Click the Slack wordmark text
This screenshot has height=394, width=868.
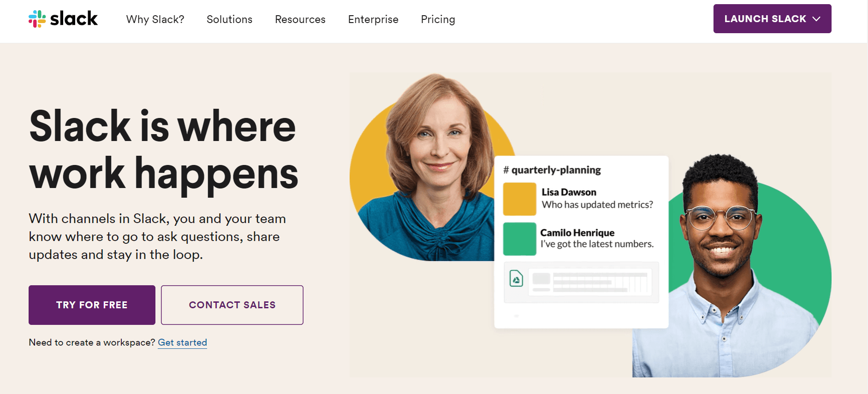click(74, 19)
